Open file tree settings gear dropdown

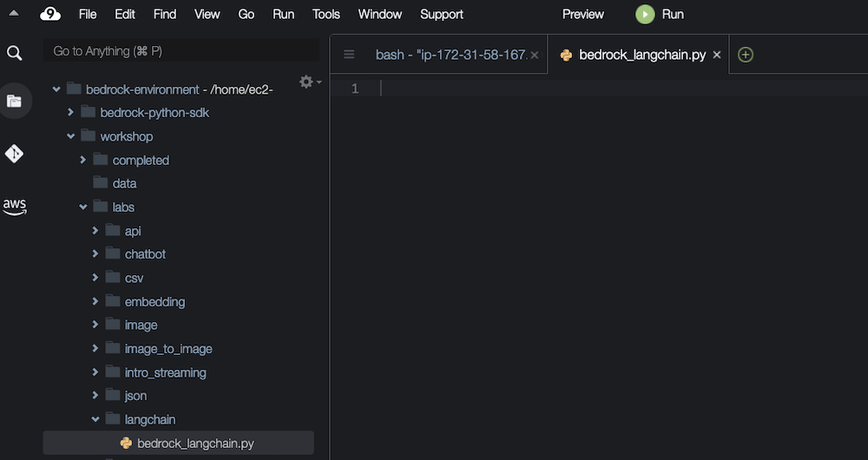pyautogui.click(x=309, y=82)
